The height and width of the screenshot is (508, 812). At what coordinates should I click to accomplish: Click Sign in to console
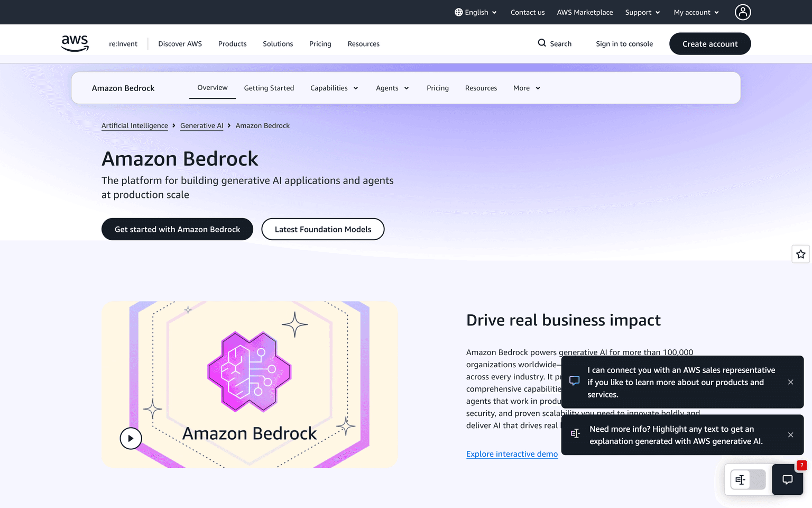[x=624, y=44]
